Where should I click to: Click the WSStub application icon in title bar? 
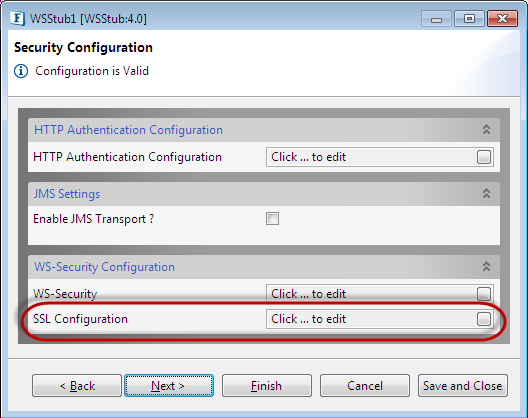tap(17, 18)
